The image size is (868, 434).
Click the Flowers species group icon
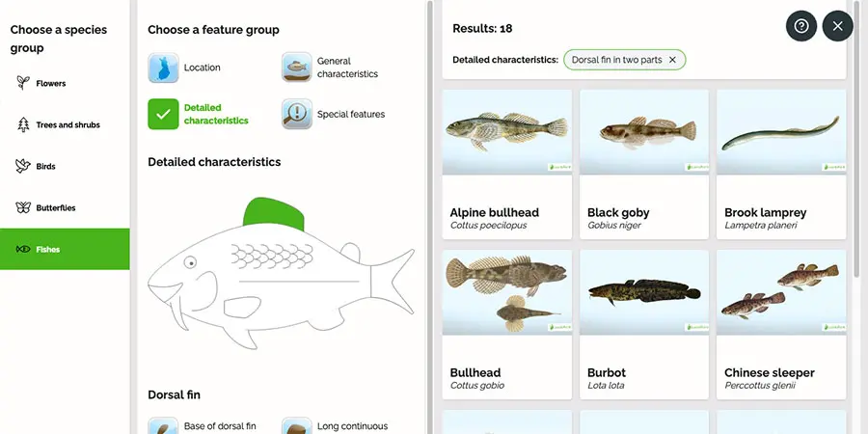coord(23,83)
